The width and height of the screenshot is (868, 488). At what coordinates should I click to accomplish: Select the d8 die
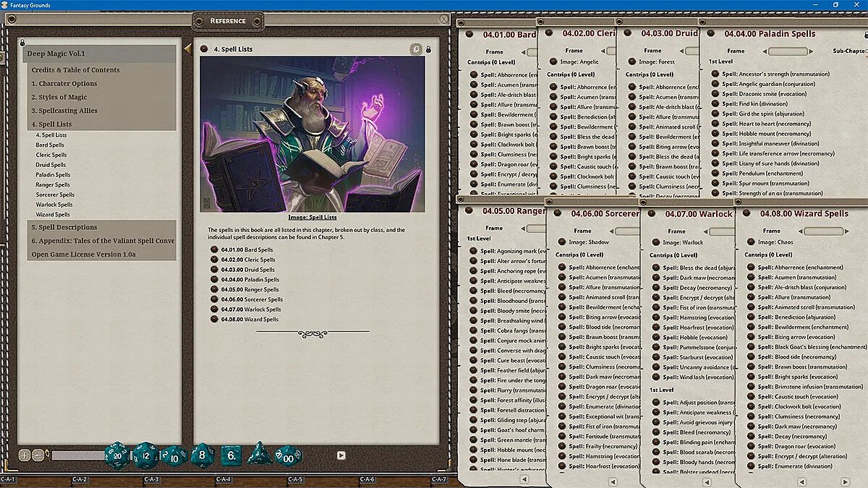click(203, 456)
